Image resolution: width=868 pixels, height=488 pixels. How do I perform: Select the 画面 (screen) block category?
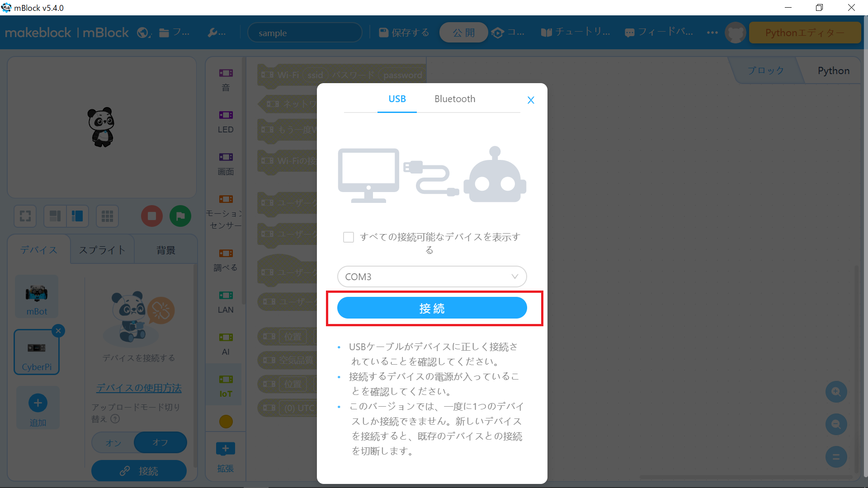click(225, 164)
